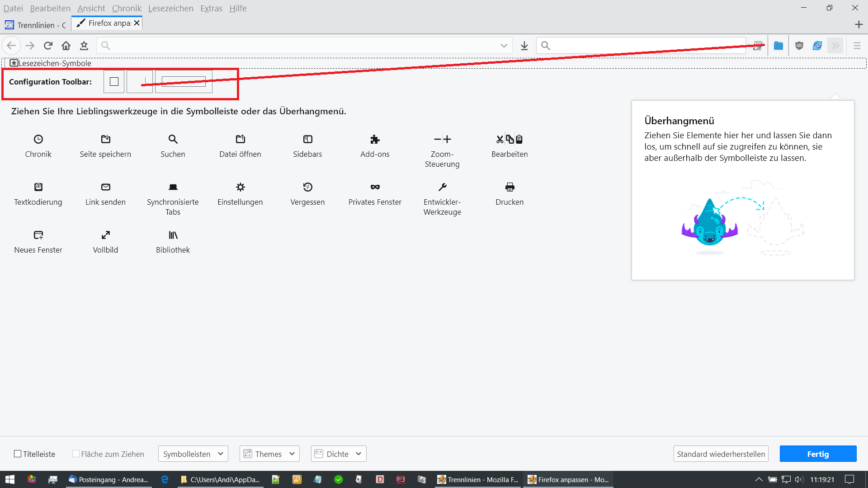Open the Symbolleisten dropdown
This screenshot has width=868, height=488.
193,454
